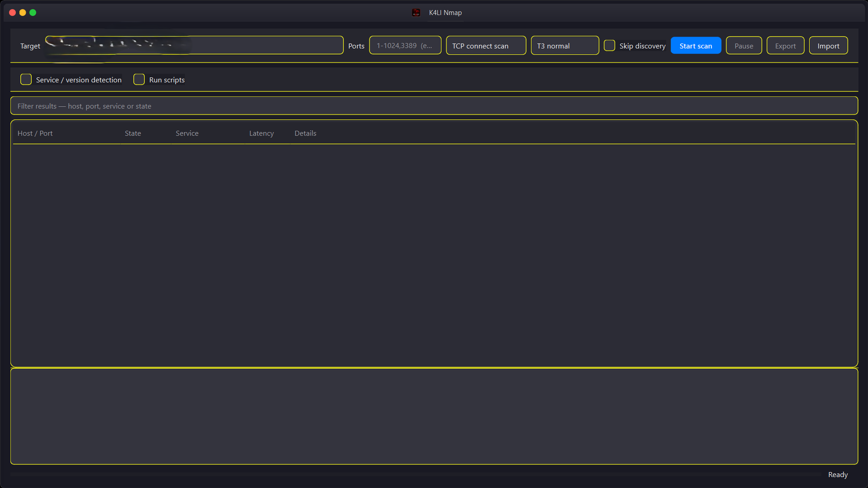Minimize the window with the yellow button
Screen dimensions: 868x488
pos(23,12)
